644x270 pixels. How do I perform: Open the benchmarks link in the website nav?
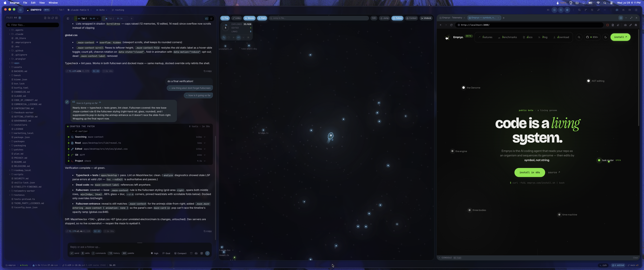[x=508, y=37]
